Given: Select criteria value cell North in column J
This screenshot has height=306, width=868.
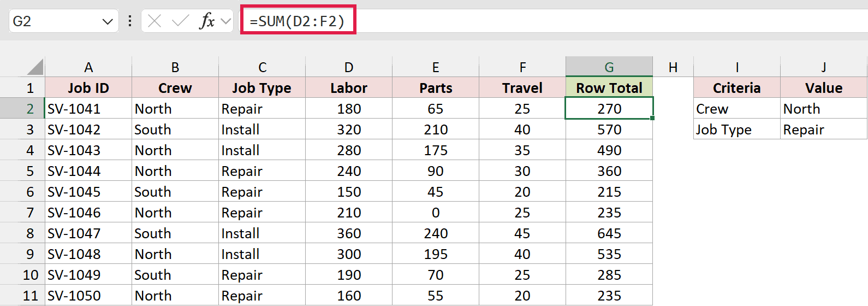Looking at the screenshot, I should pyautogui.click(x=824, y=108).
